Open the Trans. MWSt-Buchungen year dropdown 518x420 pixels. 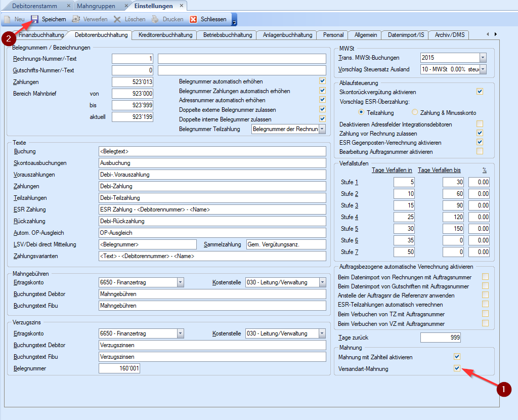click(x=483, y=58)
